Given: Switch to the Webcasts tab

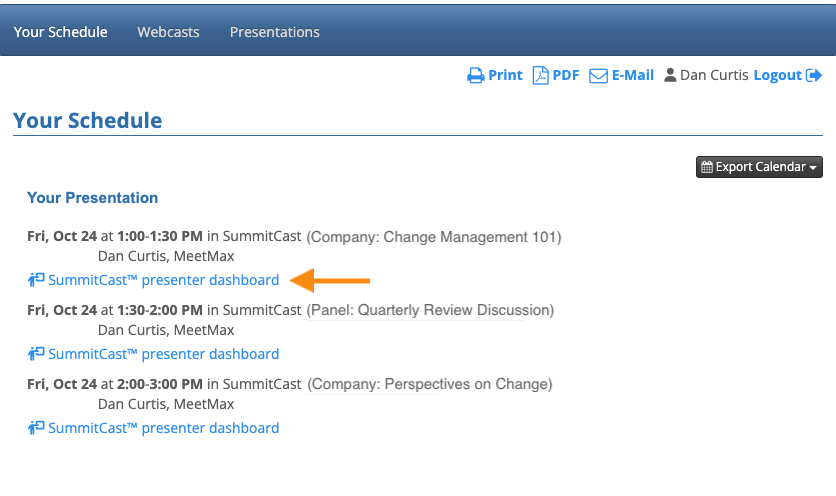Looking at the screenshot, I should click(x=168, y=32).
